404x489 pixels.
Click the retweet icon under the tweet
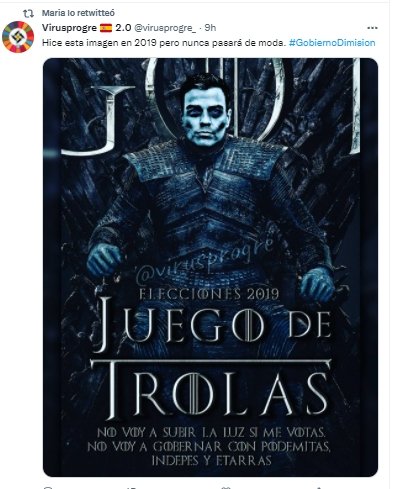coord(132,487)
